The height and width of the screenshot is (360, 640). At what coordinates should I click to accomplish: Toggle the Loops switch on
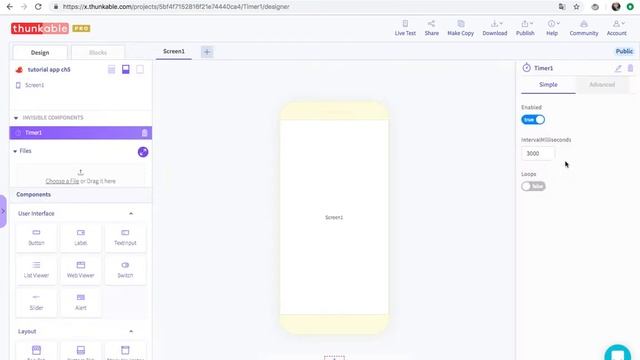pos(533,186)
